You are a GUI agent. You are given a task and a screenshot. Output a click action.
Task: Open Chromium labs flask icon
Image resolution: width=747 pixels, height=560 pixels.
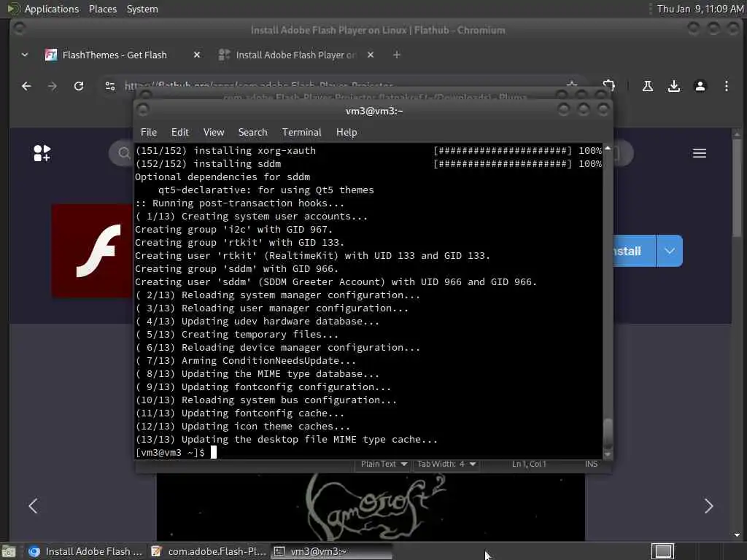tap(648, 86)
